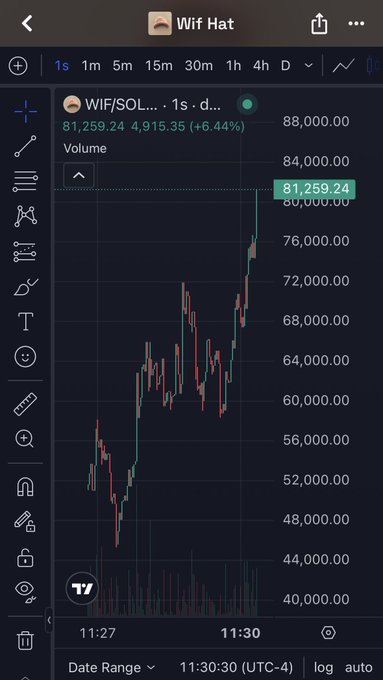Select the text annotation tool
Image resolution: width=383 pixels, height=680 pixels.
pos(26,322)
